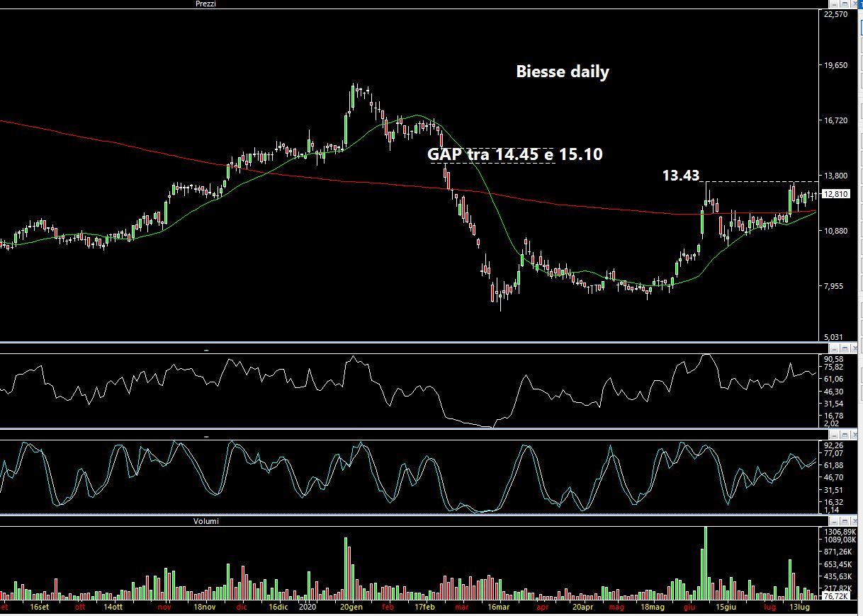Select the Volumi pane title

click(x=206, y=521)
